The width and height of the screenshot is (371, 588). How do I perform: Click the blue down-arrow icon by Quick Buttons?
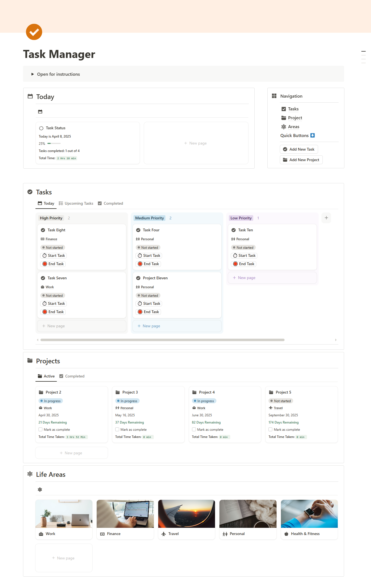[x=313, y=135]
